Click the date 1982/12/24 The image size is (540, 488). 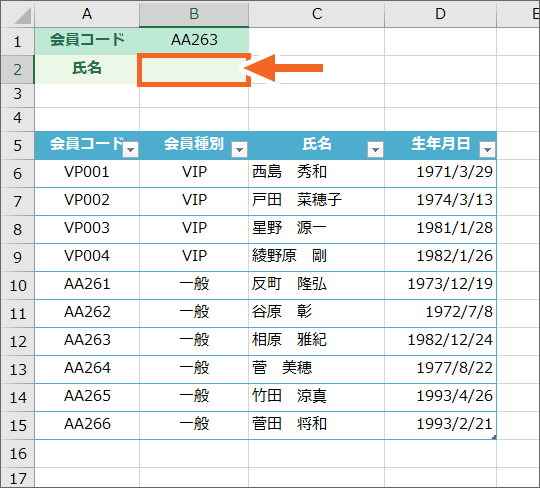(450, 340)
